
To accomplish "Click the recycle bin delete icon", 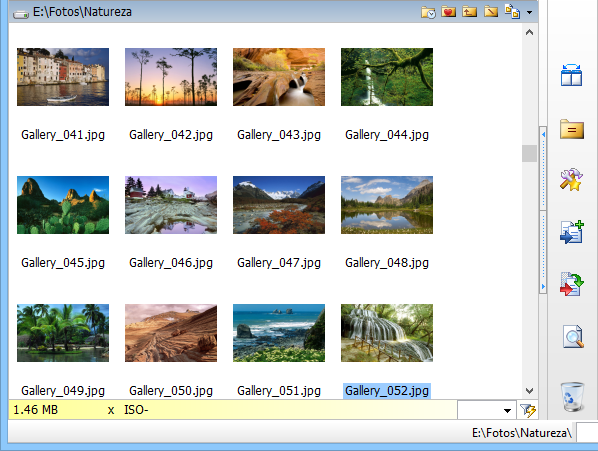I will pos(572,396).
